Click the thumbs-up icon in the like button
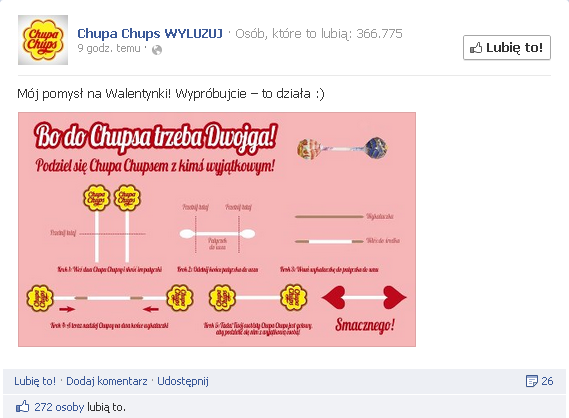Image resolution: width=569 pixels, height=418 pixels. pos(476,48)
